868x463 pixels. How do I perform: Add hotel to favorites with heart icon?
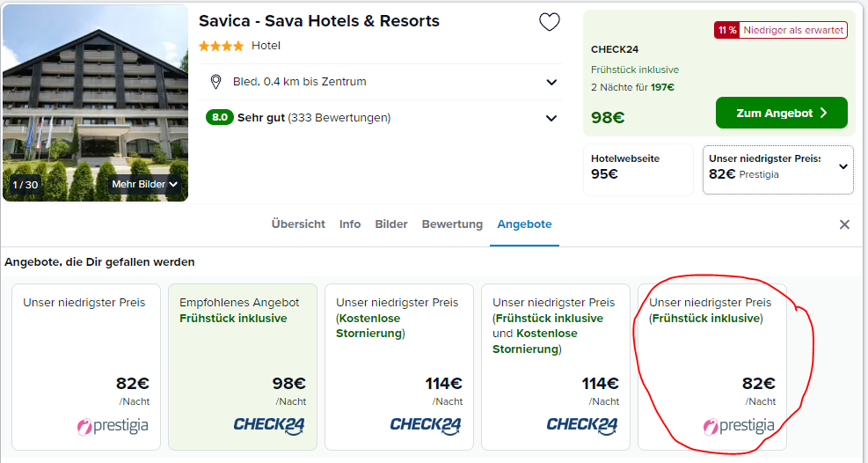tap(549, 22)
